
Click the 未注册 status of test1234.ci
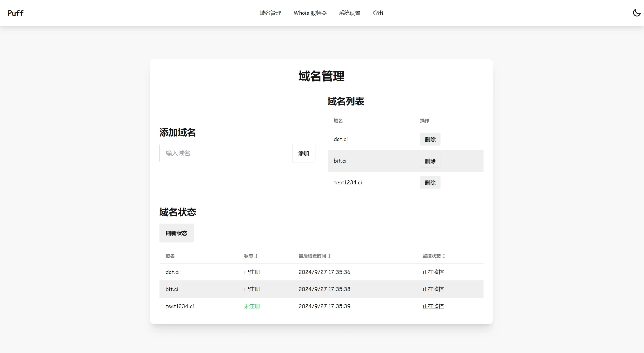coord(252,306)
